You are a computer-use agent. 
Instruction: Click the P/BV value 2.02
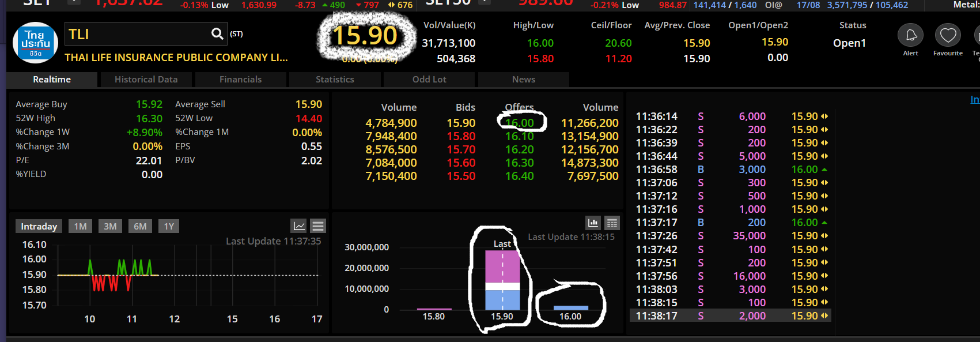[312, 161]
